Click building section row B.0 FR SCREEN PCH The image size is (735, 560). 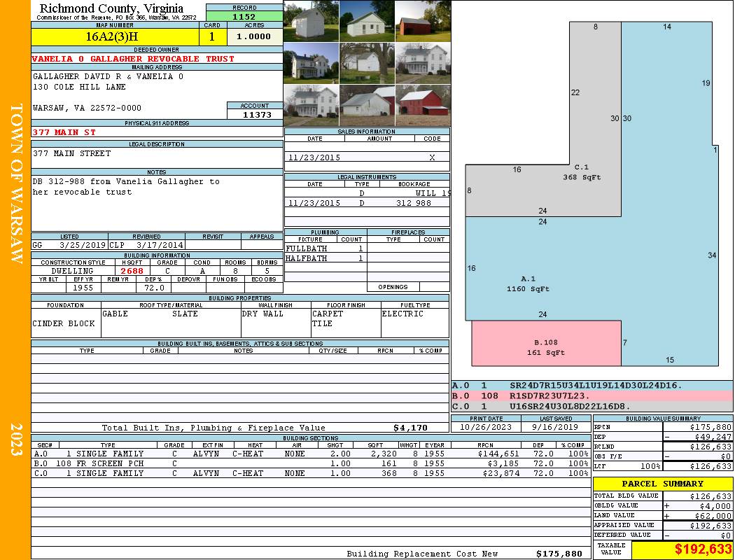[x=311, y=463]
